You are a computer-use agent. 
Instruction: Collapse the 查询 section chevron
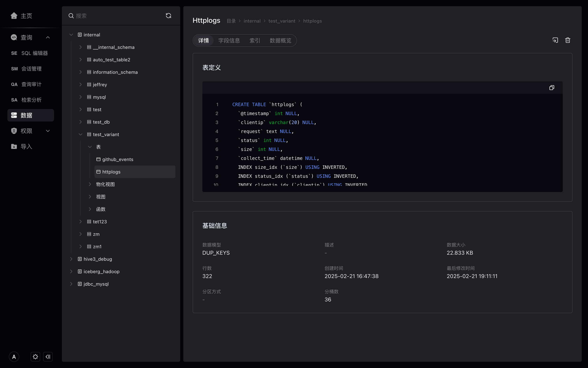[x=48, y=37]
